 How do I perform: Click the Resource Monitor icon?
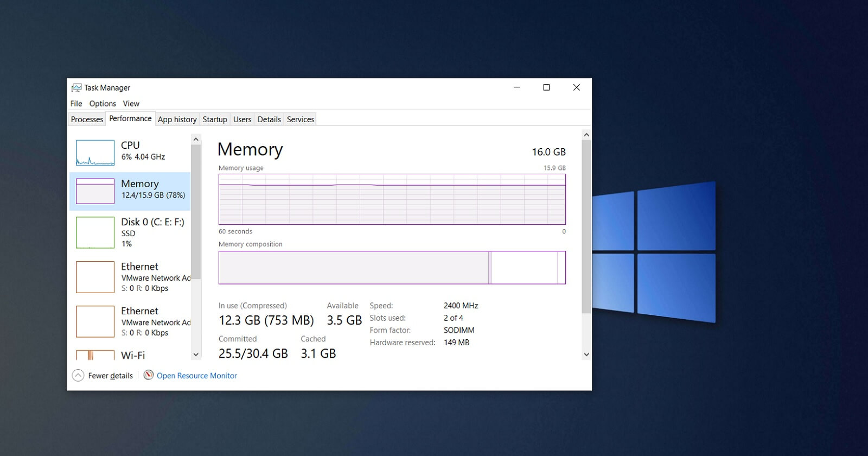pyautogui.click(x=149, y=375)
